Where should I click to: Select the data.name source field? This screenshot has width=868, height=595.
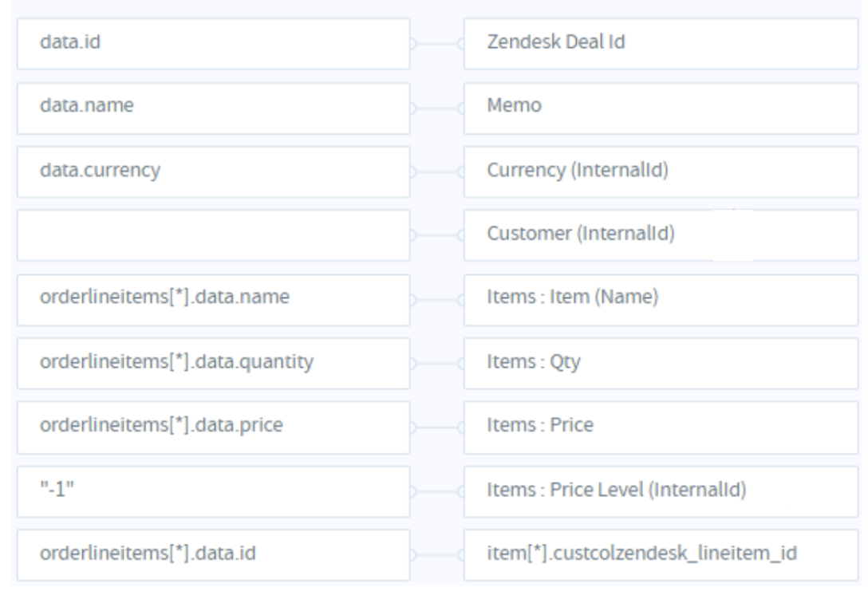tap(213, 108)
